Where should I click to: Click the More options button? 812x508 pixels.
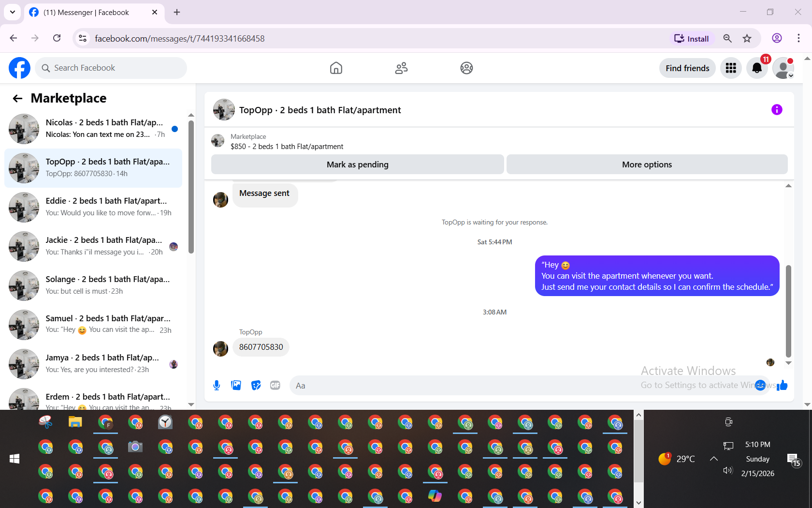pos(647,164)
